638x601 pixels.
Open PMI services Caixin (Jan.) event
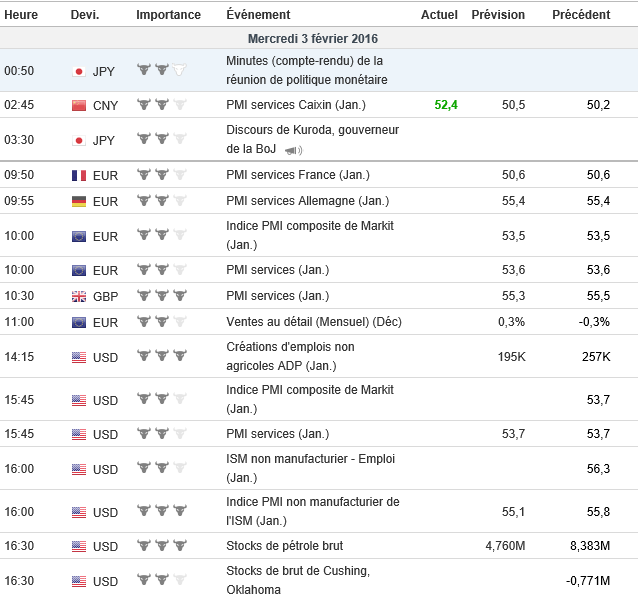point(294,105)
